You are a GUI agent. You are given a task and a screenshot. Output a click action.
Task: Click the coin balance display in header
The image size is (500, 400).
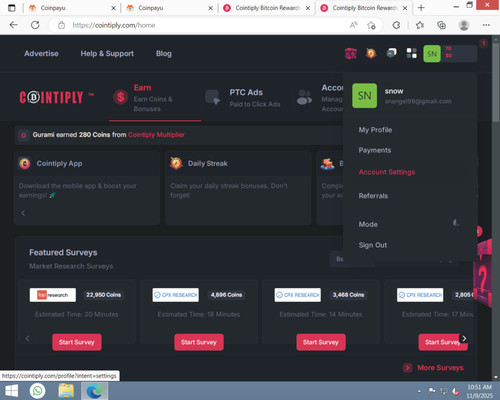pos(459,54)
